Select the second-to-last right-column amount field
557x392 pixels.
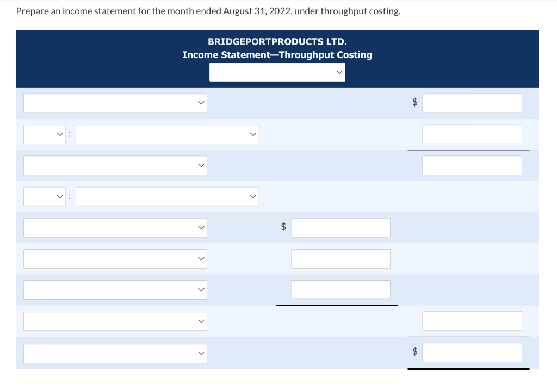pos(472,321)
